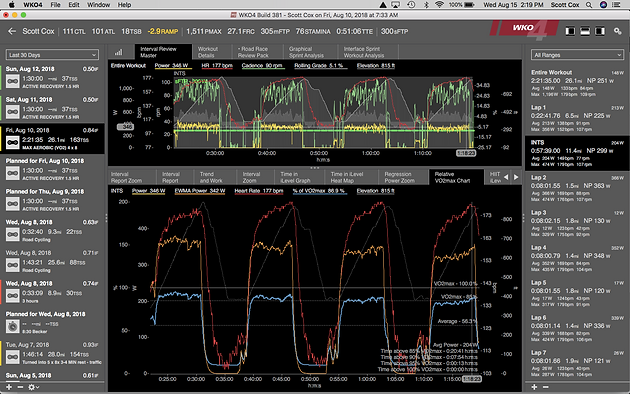Toggle the bottom panel layout icon
Image resolution: width=630 pixels, height=394 pixels.
585,31
